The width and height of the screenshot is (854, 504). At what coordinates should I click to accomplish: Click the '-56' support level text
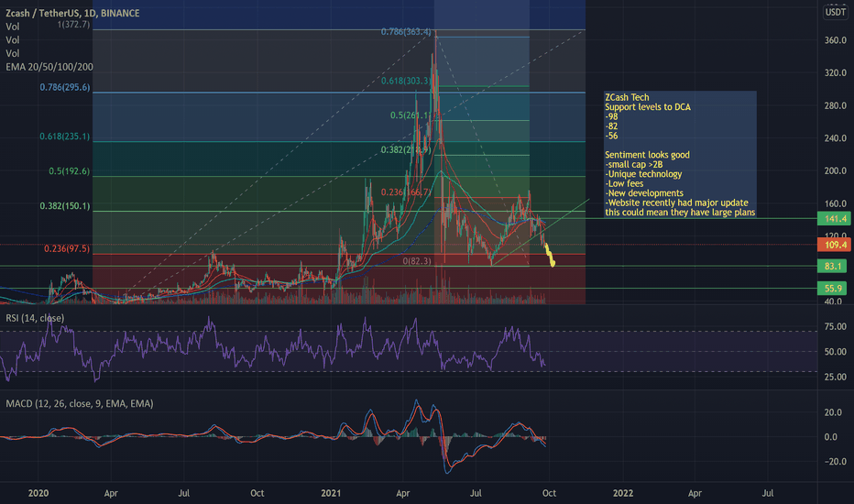coord(611,136)
